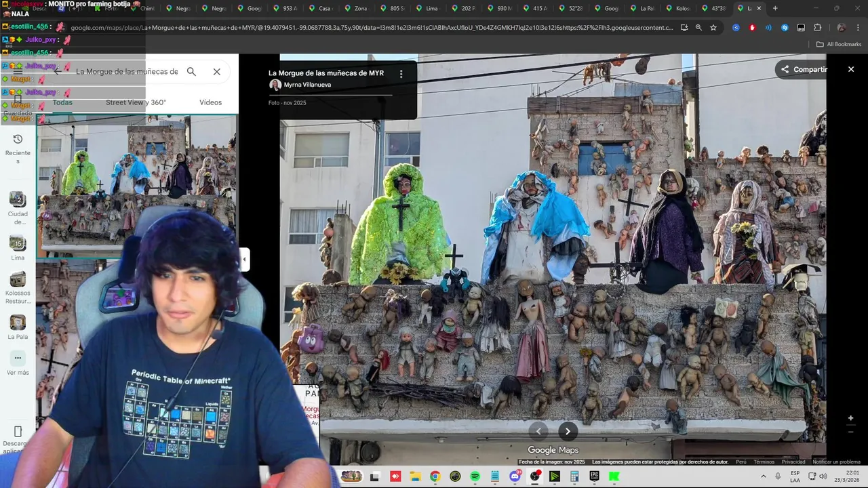868x488 pixels.
Task: Open the Chrome extensions puzzle icon
Action: click(x=817, y=28)
